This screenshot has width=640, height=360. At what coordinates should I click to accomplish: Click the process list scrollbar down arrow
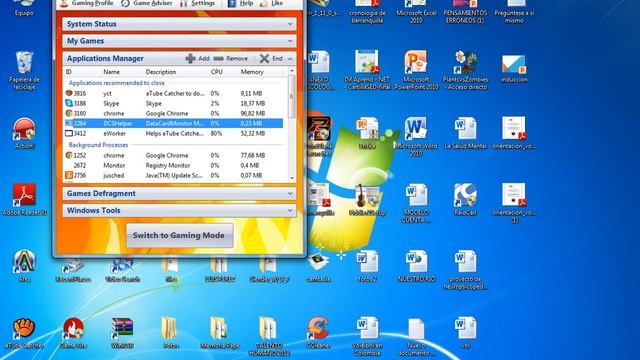pyautogui.click(x=292, y=178)
